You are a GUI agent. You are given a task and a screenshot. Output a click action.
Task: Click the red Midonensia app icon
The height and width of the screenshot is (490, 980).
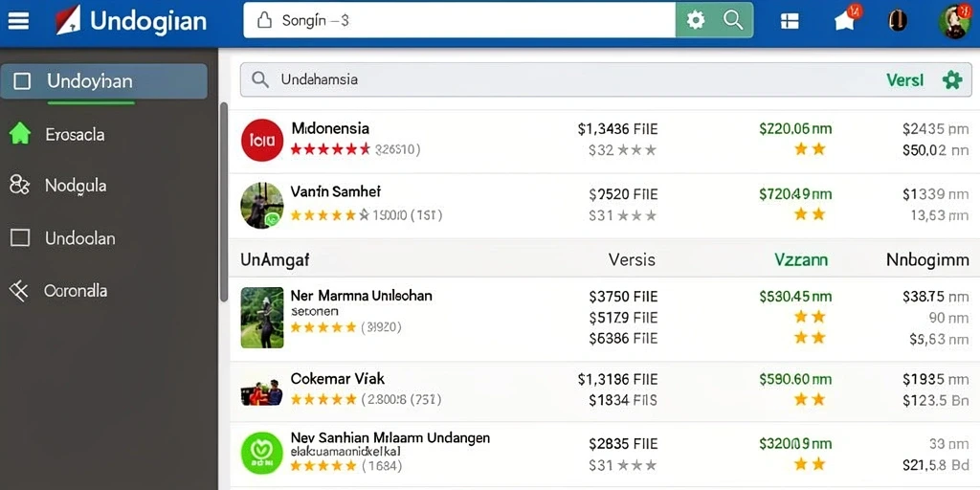click(x=262, y=140)
